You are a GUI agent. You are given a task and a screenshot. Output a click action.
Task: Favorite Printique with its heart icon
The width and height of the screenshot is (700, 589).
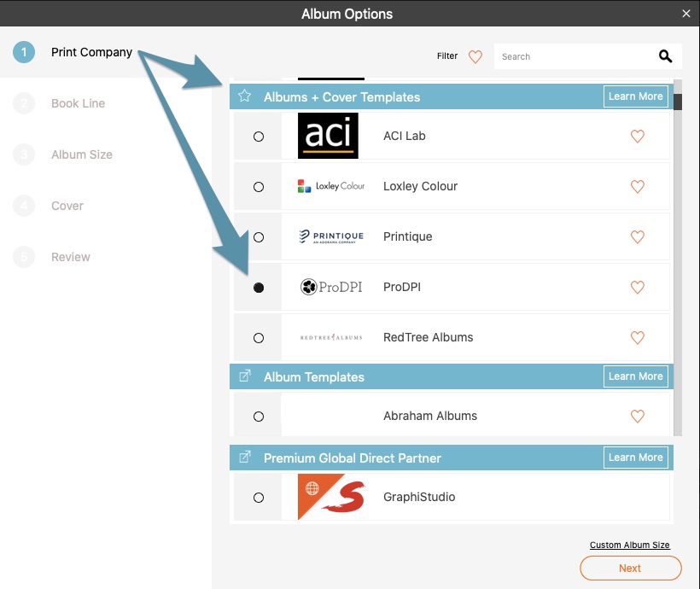point(637,237)
